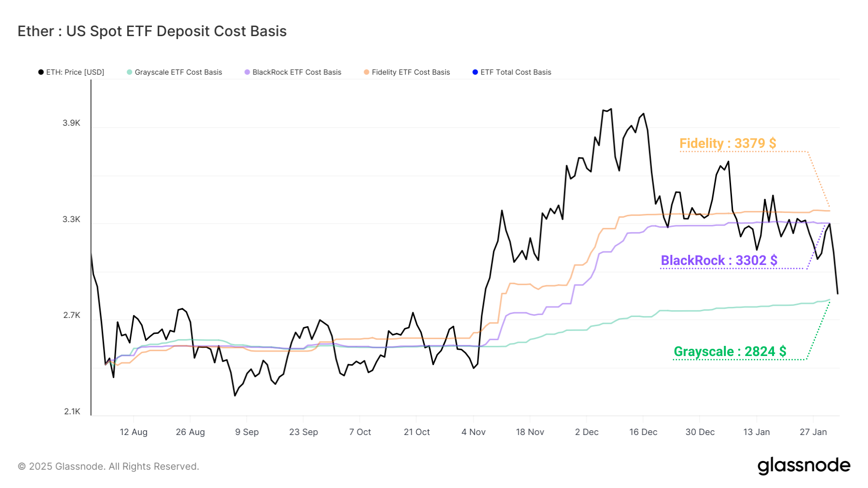
Task: Click the blue ETF Total legend dot
Action: pos(474,72)
